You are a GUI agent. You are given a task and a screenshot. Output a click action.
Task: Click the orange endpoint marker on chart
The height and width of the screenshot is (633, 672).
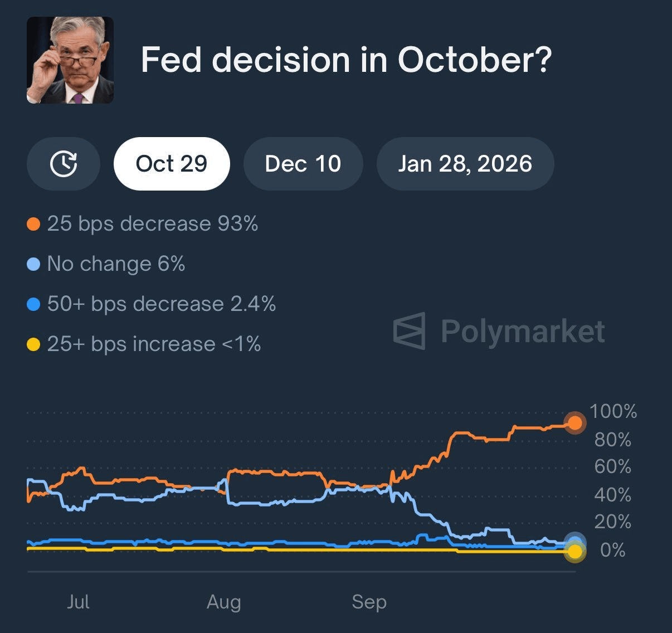pyautogui.click(x=574, y=423)
